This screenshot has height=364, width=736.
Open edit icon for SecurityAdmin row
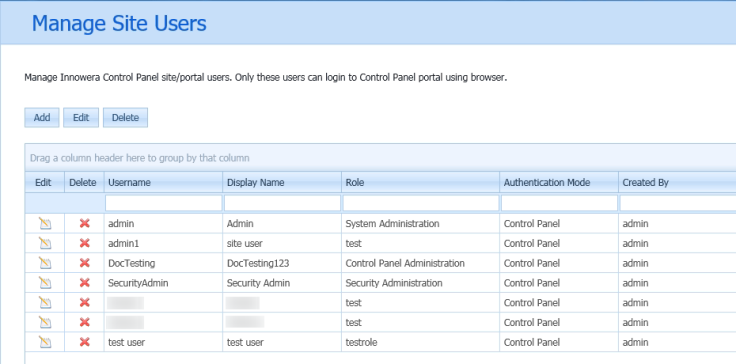click(45, 283)
